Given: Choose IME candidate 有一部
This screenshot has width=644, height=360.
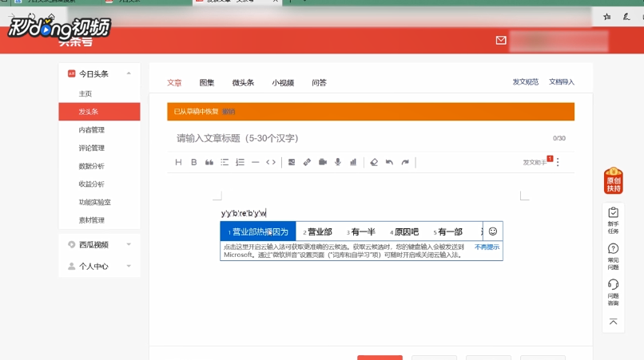Looking at the screenshot, I should tap(447, 231).
